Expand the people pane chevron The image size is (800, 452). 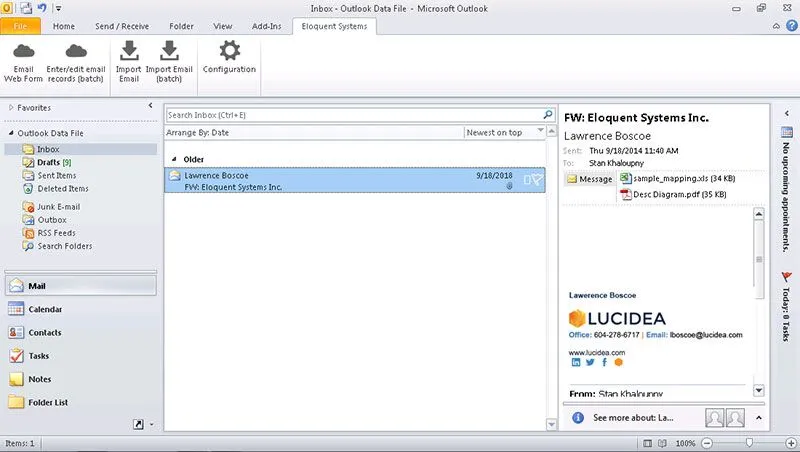click(759, 418)
